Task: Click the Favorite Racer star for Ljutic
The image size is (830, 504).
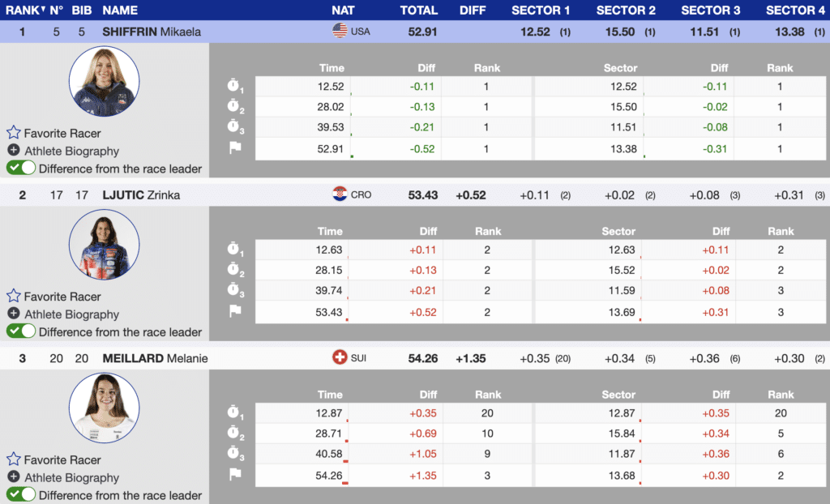Action: pyautogui.click(x=14, y=297)
